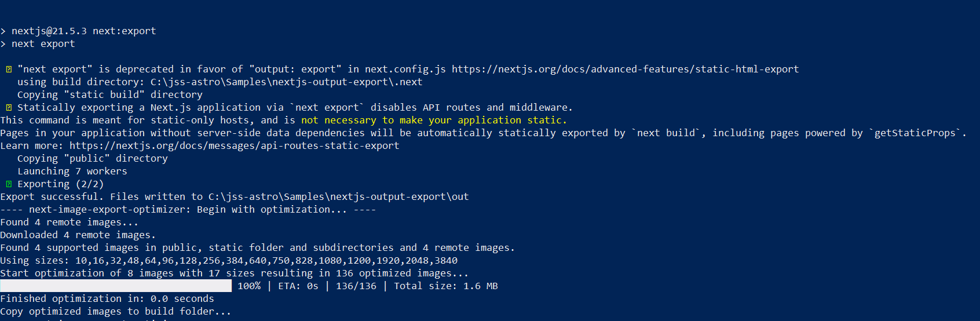Image resolution: width=980 pixels, height=321 pixels.
Task: Click the "Total size: 1.6 MB" text
Action: click(x=445, y=286)
